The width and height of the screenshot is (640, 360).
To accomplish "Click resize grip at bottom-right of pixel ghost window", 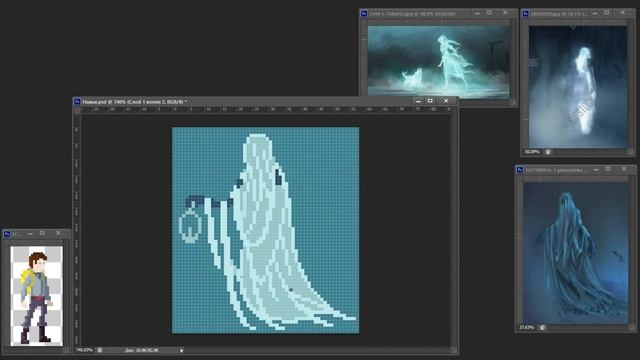I will 453,350.
